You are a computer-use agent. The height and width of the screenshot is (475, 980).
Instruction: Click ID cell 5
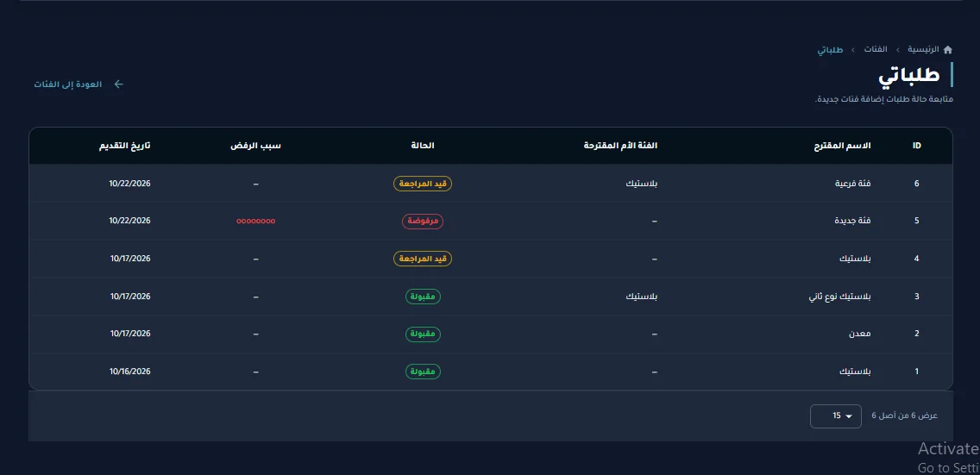coord(917,221)
